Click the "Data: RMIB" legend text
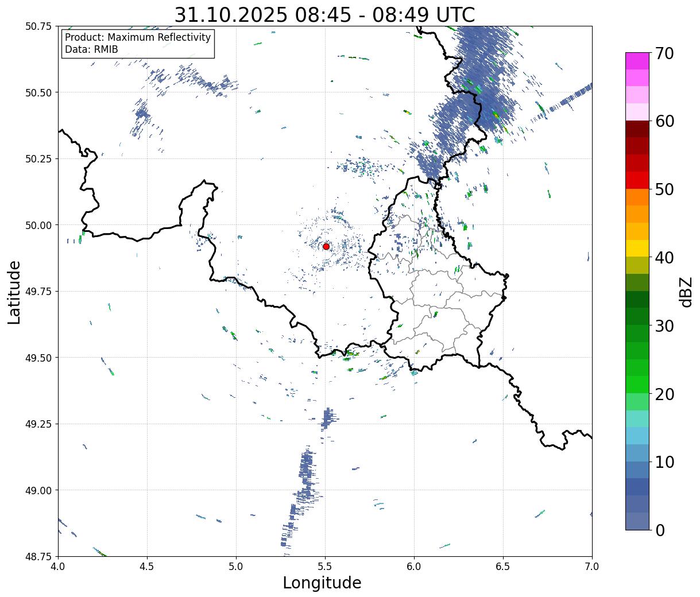The height and width of the screenshot is (597, 700). click(x=91, y=50)
